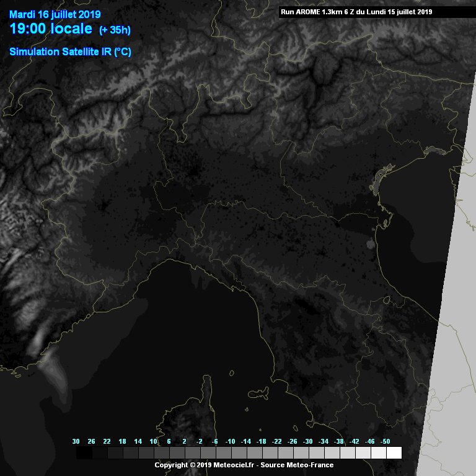Pick the gray swatch below the -22 label
This screenshot has height=476, width=476.
pos(286,452)
